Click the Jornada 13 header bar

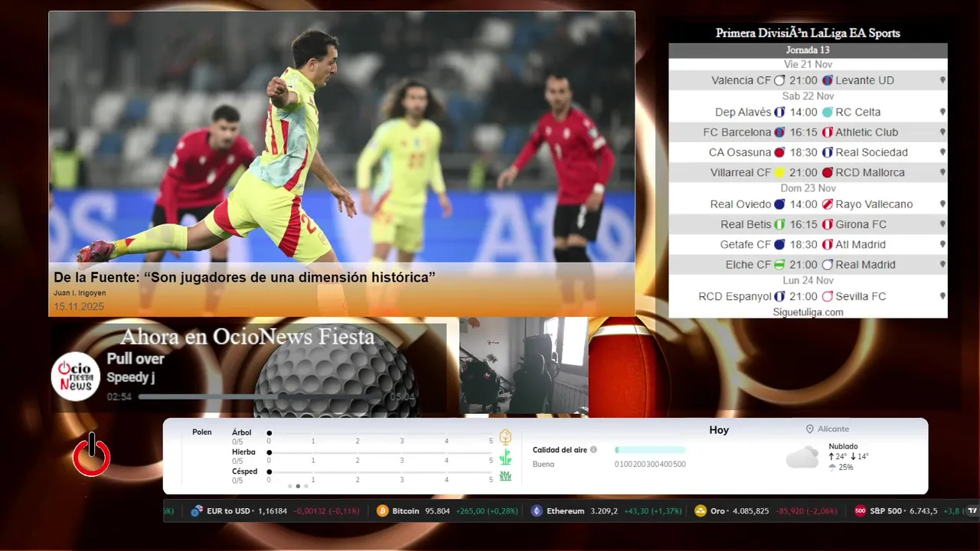(x=808, y=51)
